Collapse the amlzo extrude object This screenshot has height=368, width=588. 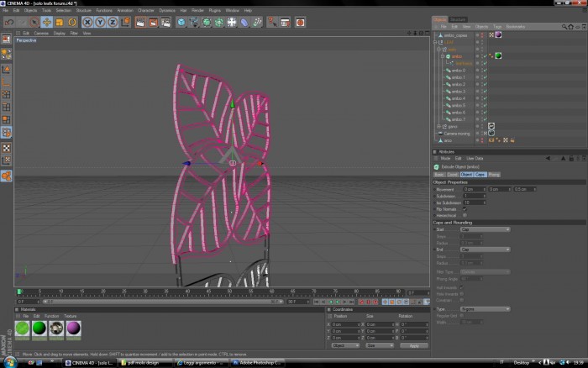443,56
